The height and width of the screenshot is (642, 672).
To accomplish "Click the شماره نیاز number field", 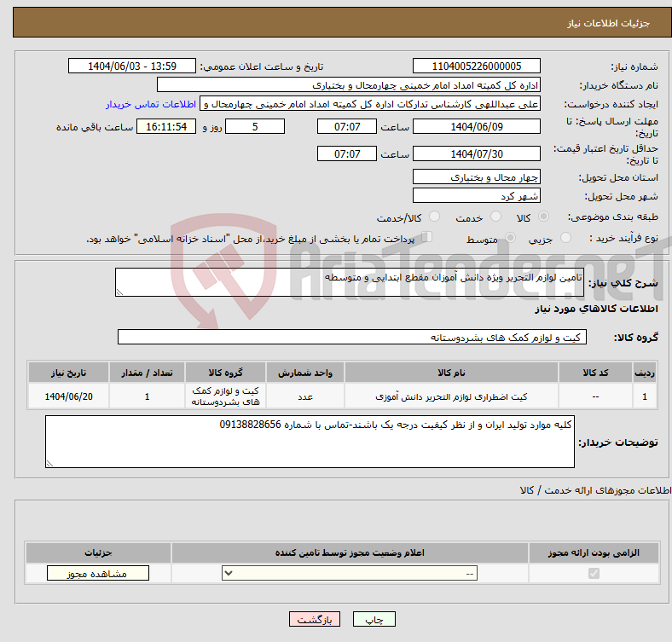I will pyautogui.click(x=476, y=67).
